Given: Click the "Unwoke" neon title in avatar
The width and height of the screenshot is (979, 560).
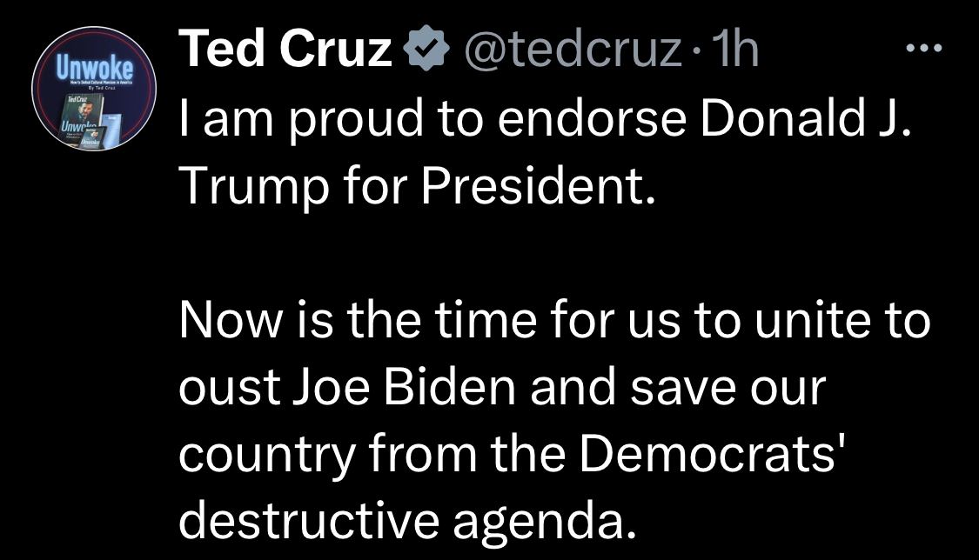Looking at the screenshot, I should (94, 65).
